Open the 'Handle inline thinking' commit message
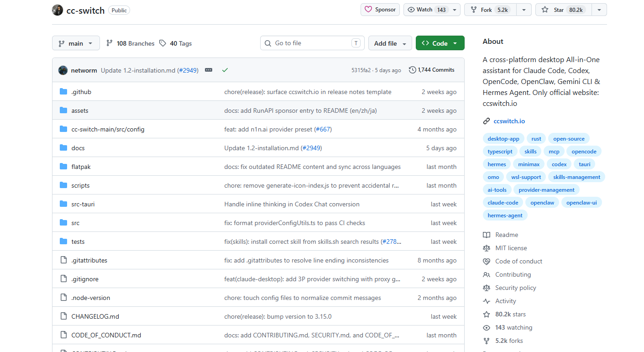 292,204
